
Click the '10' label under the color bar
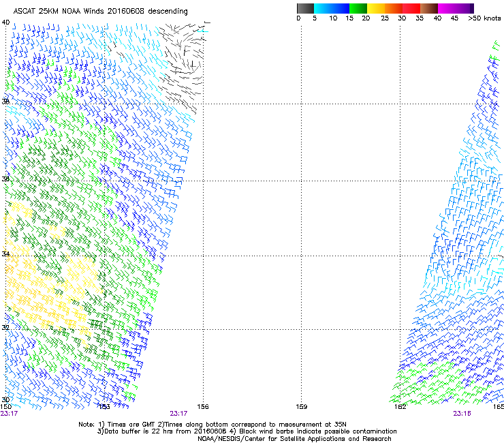point(333,18)
